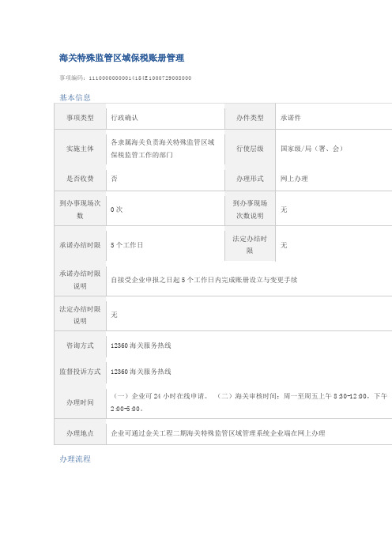392x555 pixels.
Task: Click the 咨询方式 label
Action: pyautogui.click(x=80, y=345)
